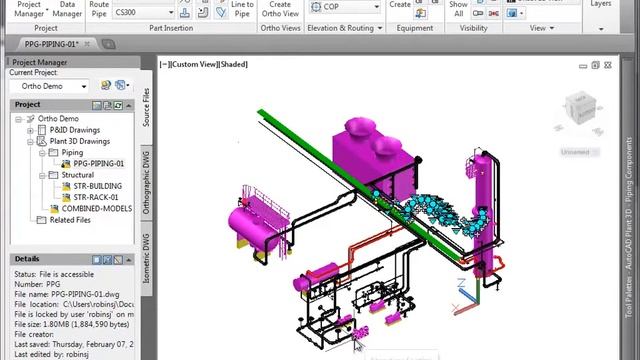Click the red hide-others visibility icon

coord(493,13)
